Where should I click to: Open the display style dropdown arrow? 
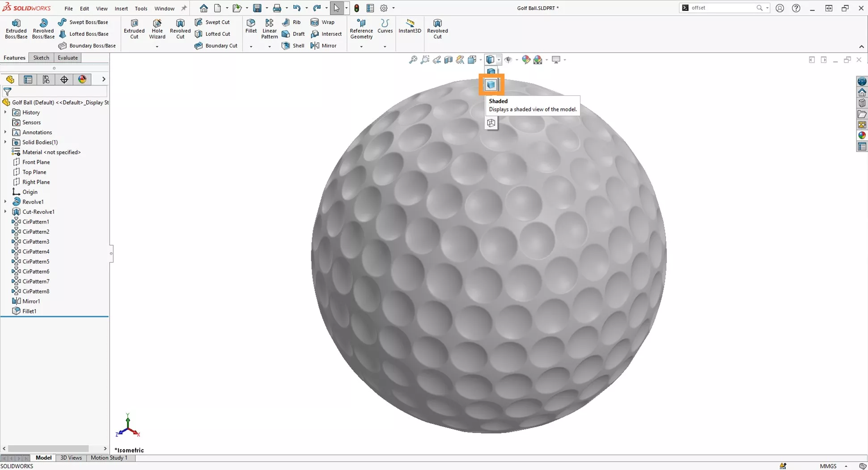coord(500,59)
